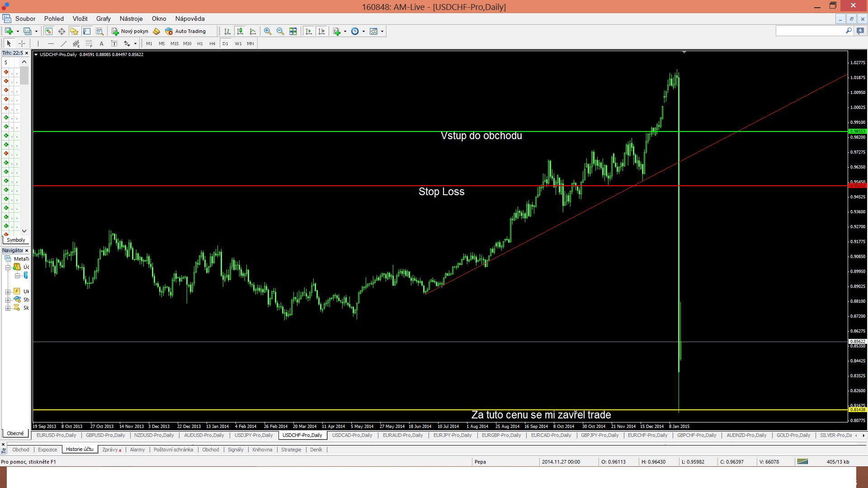
Task: Switch to GOLD-Pro,Daily chart tab
Action: coord(793,435)
